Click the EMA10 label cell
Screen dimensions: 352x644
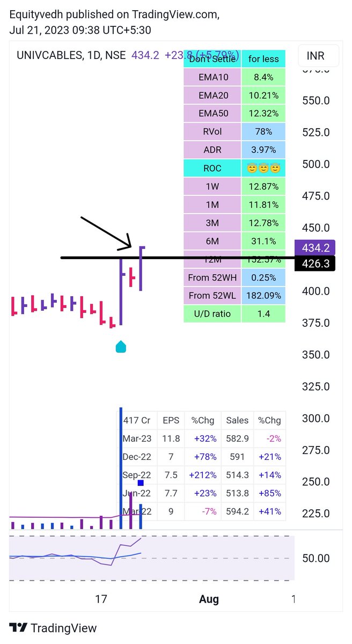pos(212,77)
